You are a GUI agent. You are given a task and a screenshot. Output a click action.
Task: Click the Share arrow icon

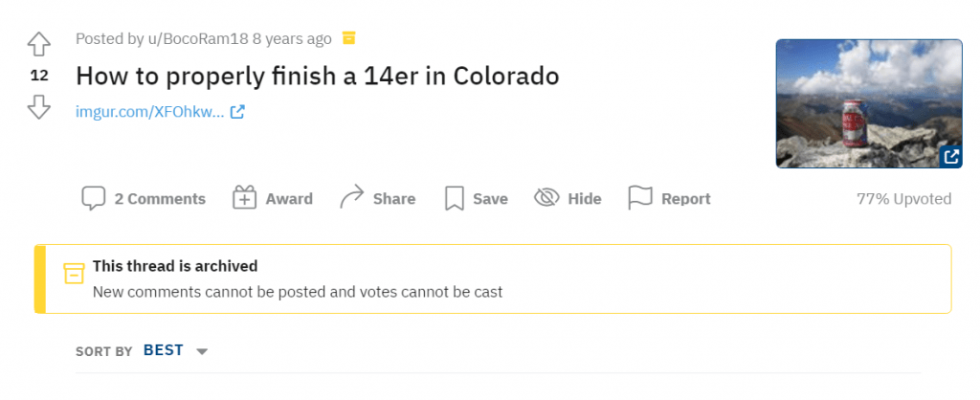352,198
